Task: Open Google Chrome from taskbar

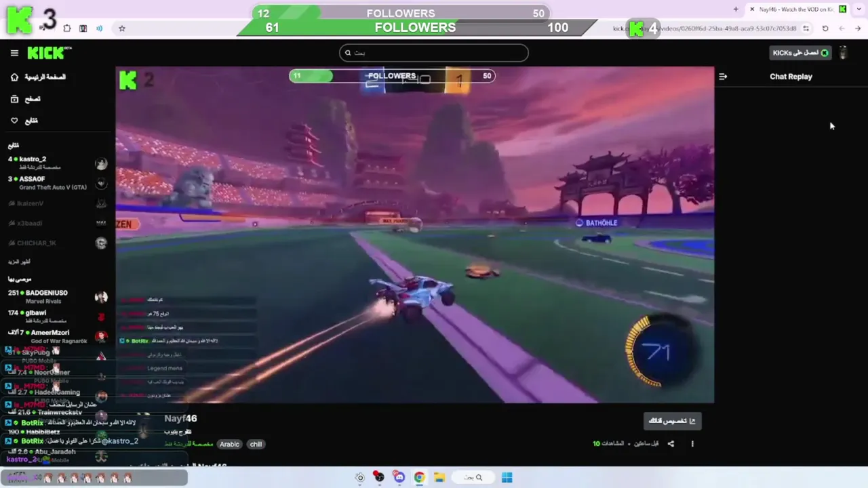Action: 419,477
